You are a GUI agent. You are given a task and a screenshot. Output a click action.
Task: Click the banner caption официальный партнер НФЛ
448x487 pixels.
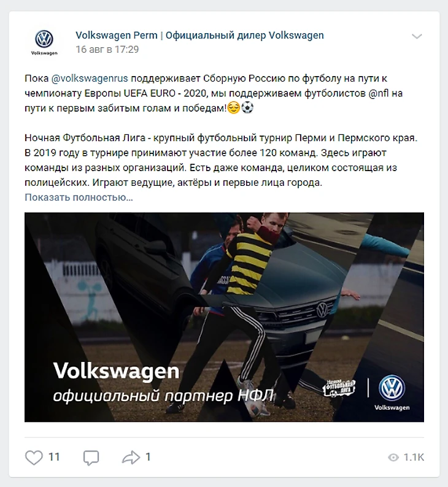(163, 396)
